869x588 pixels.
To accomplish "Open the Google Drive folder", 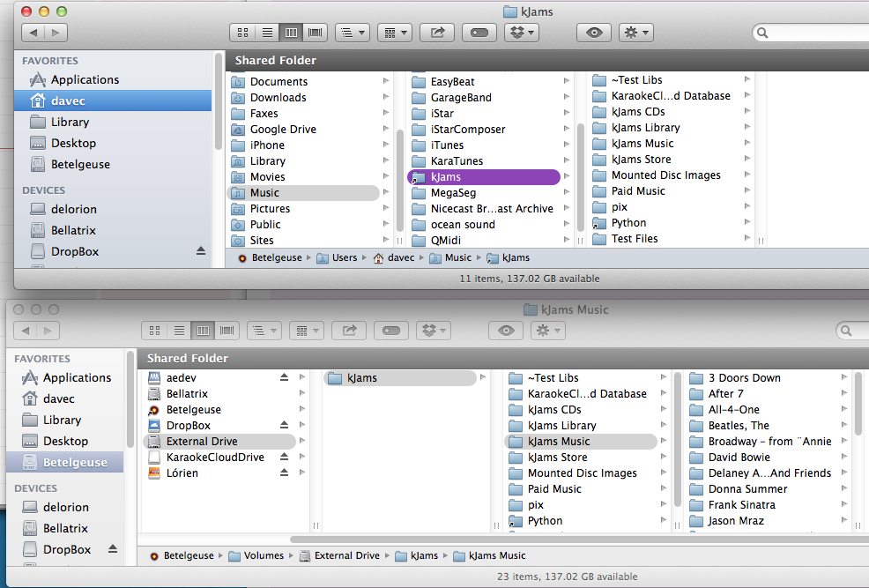I will (x=282, y=130).
